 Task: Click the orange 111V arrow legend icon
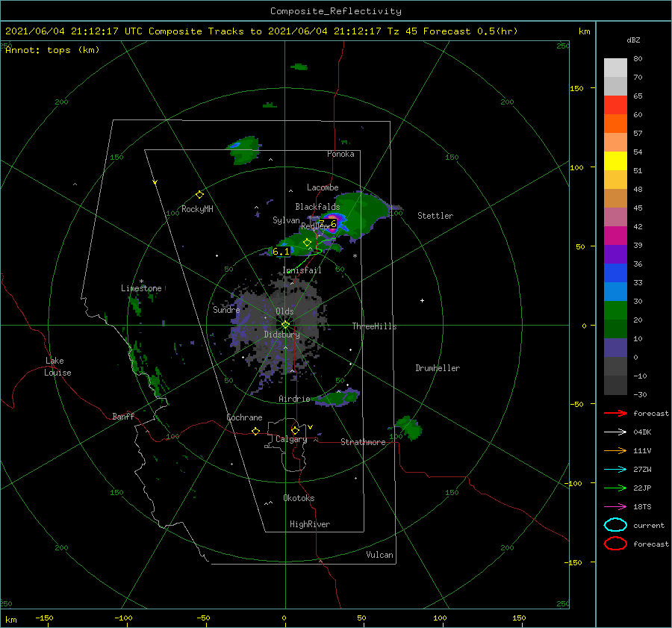click(615, 450)
